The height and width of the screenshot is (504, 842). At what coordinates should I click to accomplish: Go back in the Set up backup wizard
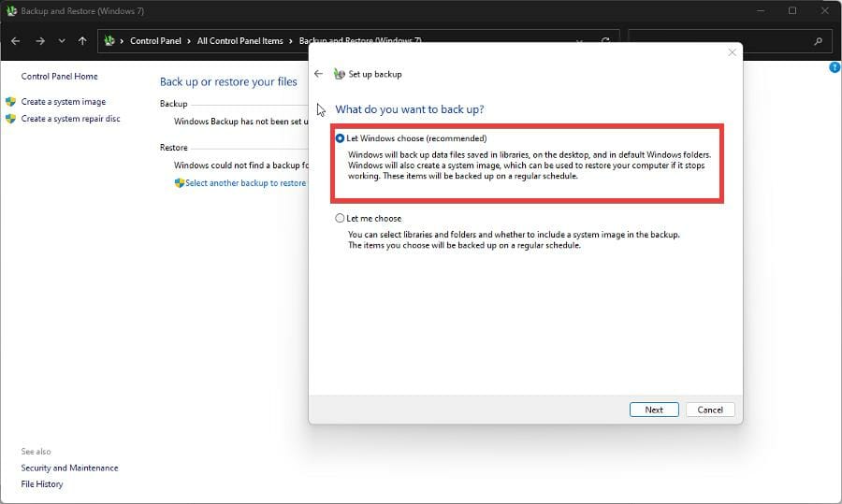click(318, 74)
